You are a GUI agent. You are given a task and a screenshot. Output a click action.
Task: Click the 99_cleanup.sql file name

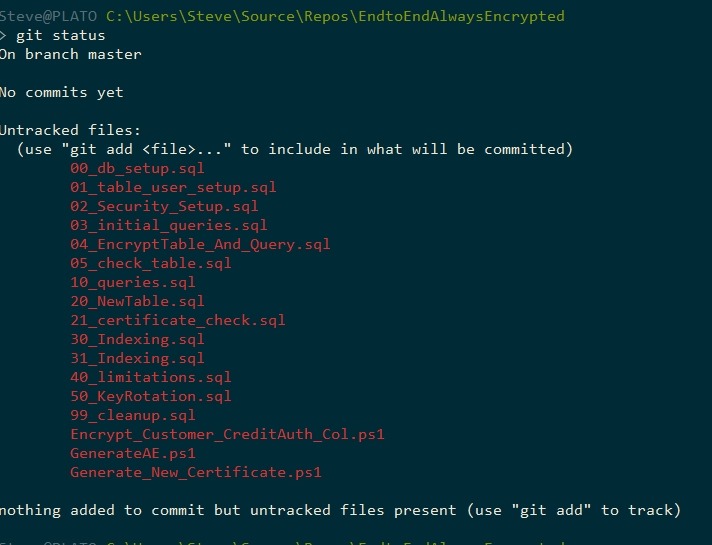(x=132, y=415)
